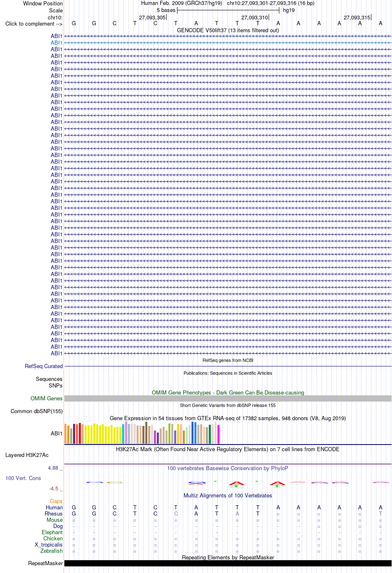This screenshot has width=392, height=573.
Task: Click the 'Dog' alignment row label
Action: (x=58, y=526)
